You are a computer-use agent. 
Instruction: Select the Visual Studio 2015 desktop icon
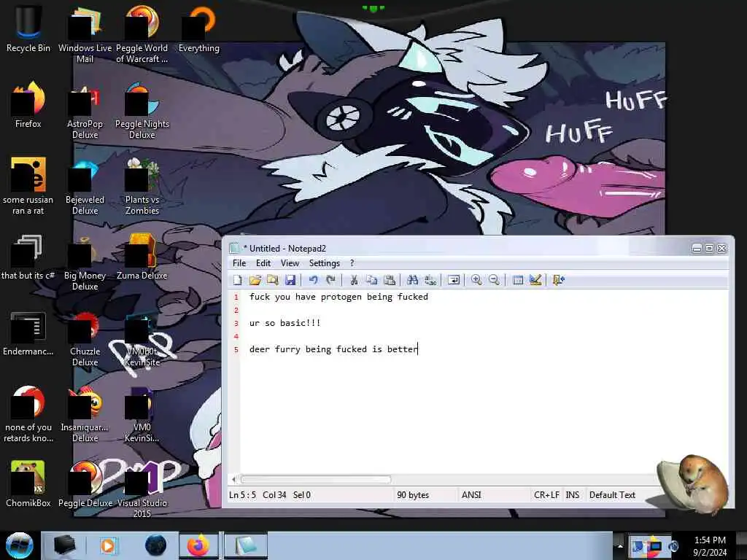tap(142, 489)
